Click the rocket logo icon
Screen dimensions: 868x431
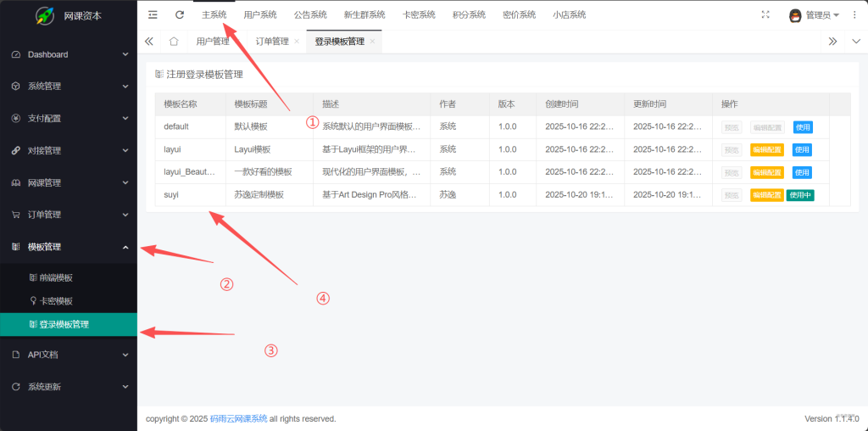point(45,15)
